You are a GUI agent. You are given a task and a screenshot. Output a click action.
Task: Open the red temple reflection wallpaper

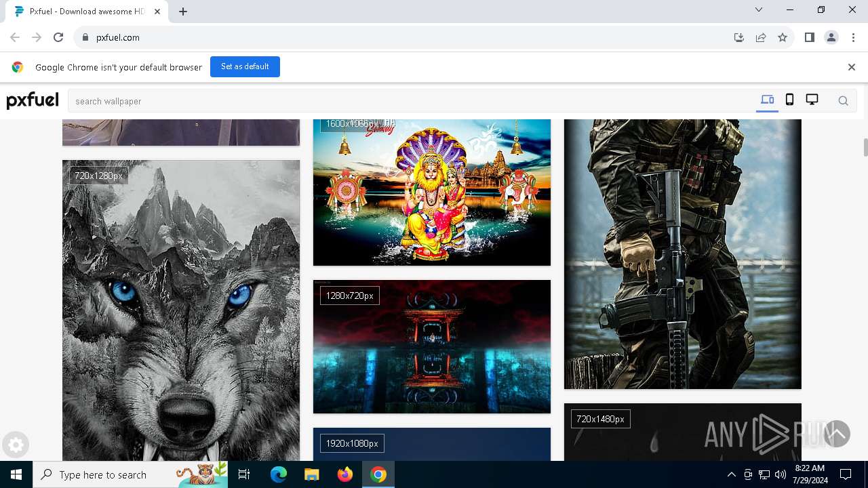[x=432, y=346]
